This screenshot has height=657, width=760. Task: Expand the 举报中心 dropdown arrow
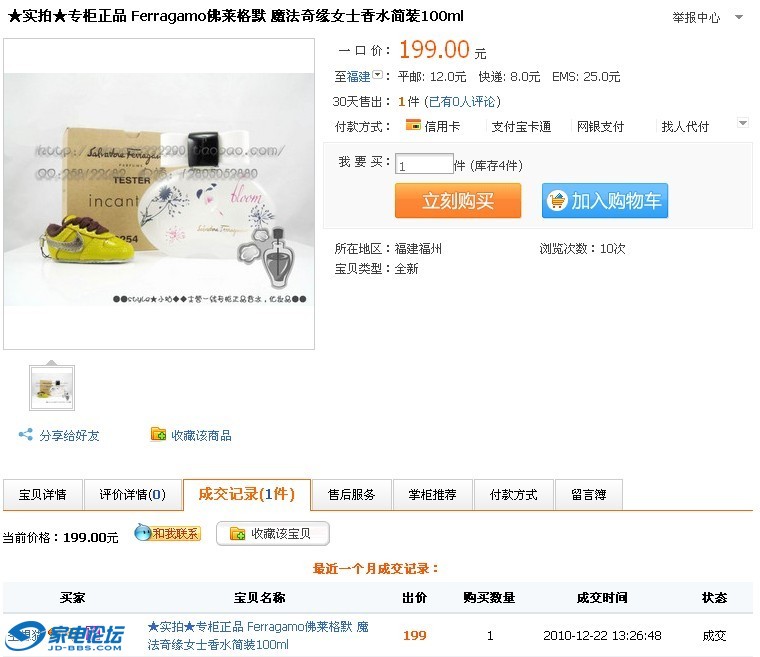pyautogui.click(x=739, y=17)
